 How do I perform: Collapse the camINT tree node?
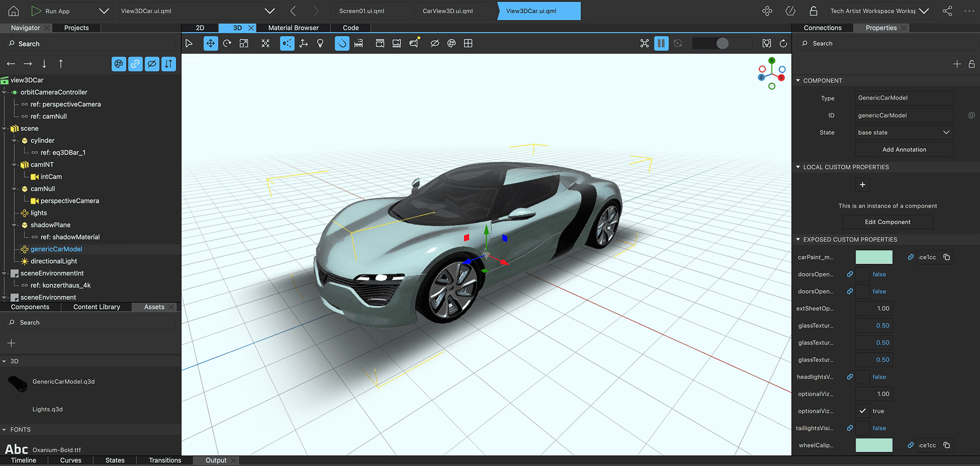[14, 165]
